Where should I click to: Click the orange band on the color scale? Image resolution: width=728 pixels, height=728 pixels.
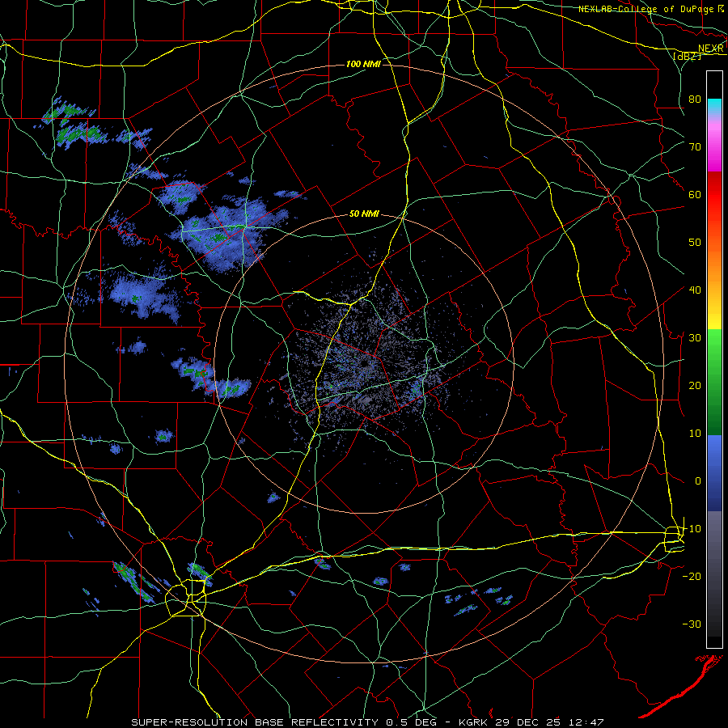point(714,265)
